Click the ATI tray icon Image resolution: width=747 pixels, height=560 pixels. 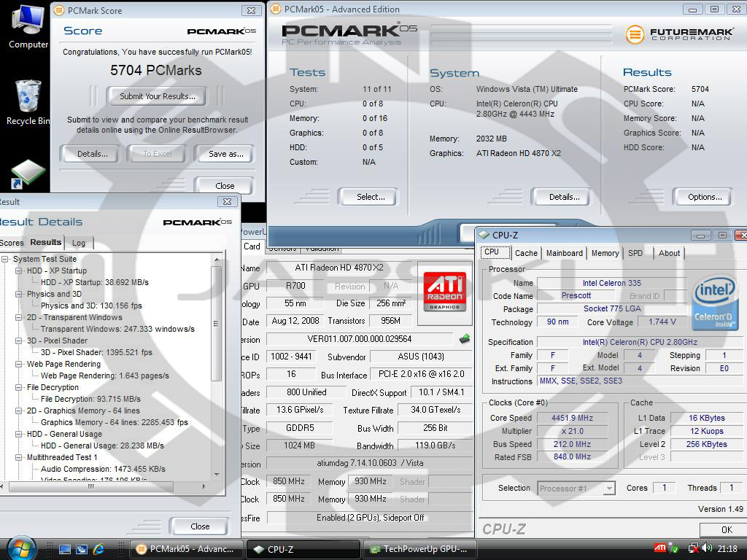659,548
